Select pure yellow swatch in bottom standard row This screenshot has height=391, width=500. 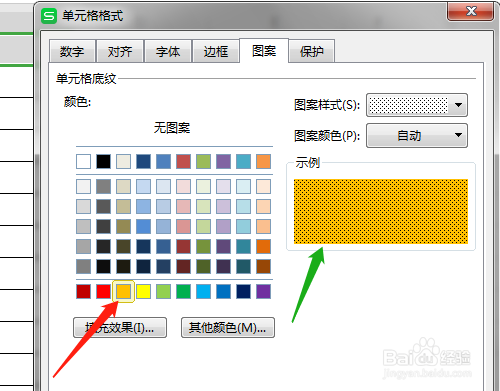[143, 291]
